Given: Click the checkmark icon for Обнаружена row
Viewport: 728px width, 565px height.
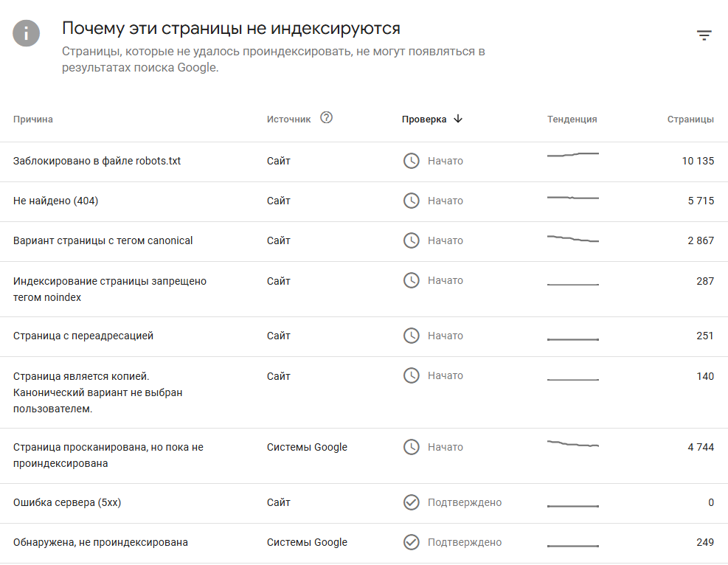Looking at the screenshot, I should [x=411, y=542].
